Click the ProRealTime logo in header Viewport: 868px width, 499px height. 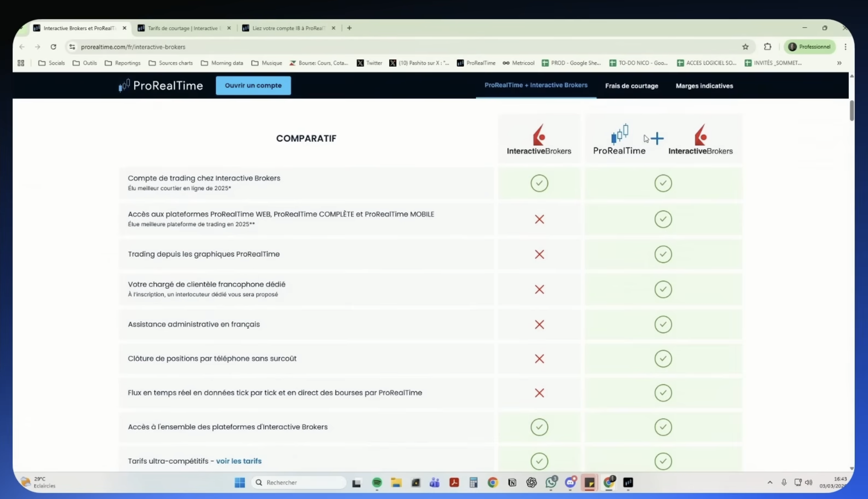160,85
